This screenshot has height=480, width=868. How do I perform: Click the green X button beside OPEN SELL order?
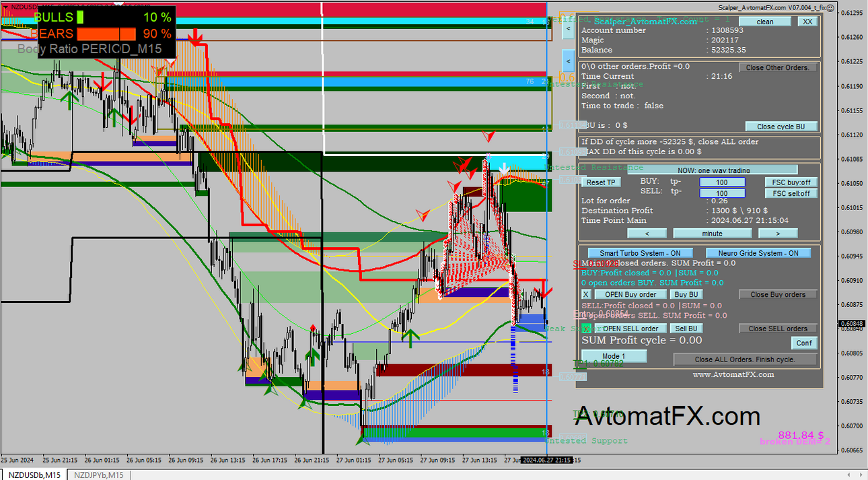585,329
